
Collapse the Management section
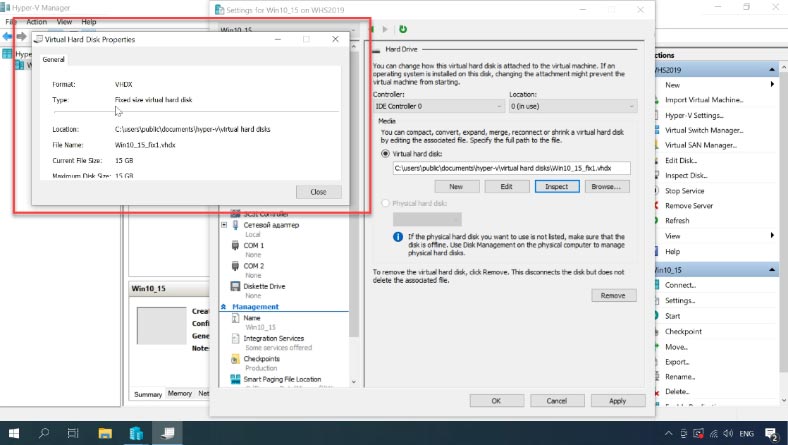[x=224, y=307]
